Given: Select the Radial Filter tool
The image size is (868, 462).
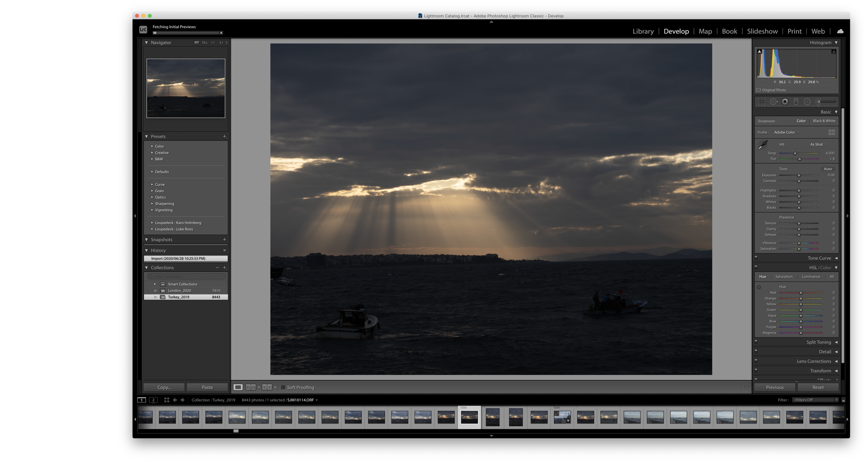Looking at the screenshot, I should 807,102.
